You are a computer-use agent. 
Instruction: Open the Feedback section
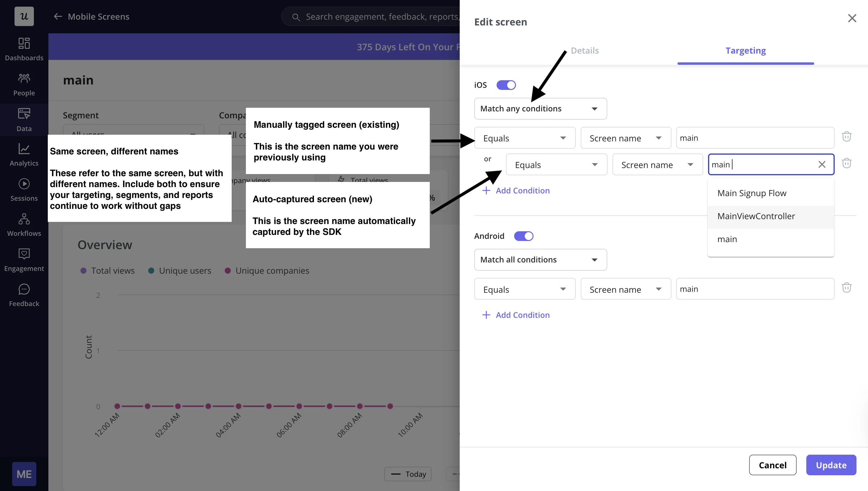pos(24,295)
